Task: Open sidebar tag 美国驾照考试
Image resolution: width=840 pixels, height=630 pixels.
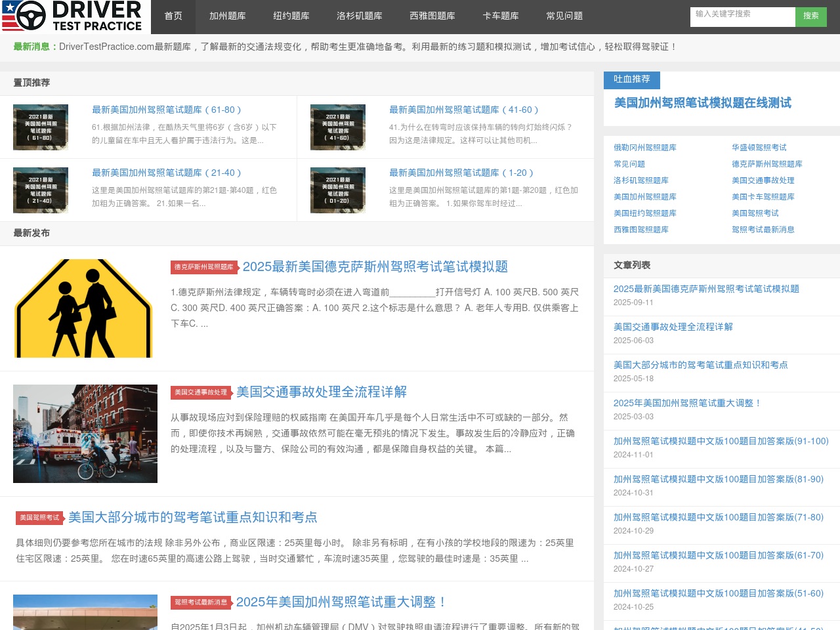Action: click(x=755, y=213)
